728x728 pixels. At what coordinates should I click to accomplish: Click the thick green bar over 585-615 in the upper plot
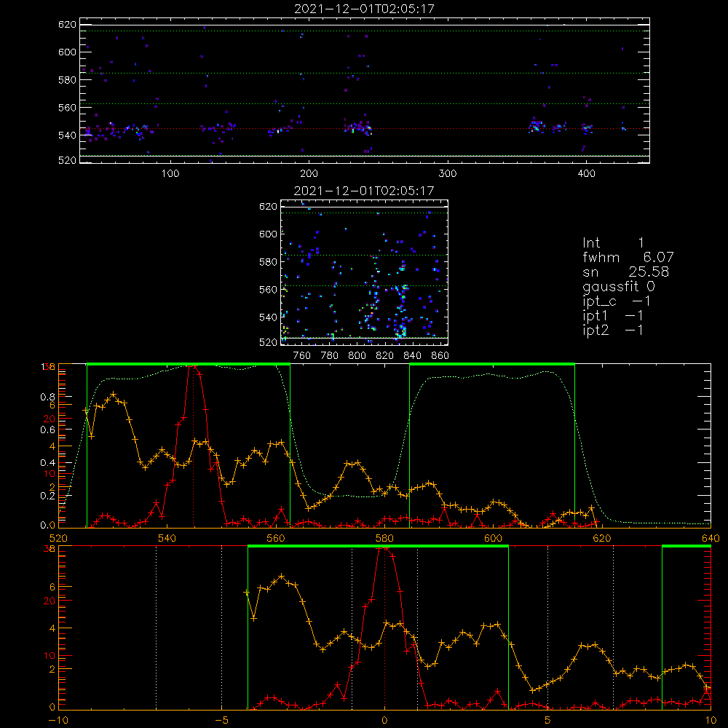pos(492,365)
